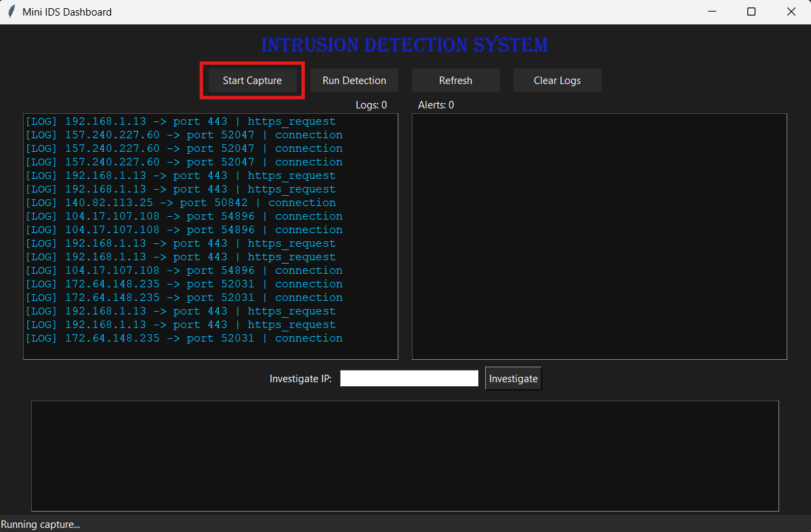811x532 pixels.
Task: Focus the Investigate IP input field
Action: click(x=409, y=378)
